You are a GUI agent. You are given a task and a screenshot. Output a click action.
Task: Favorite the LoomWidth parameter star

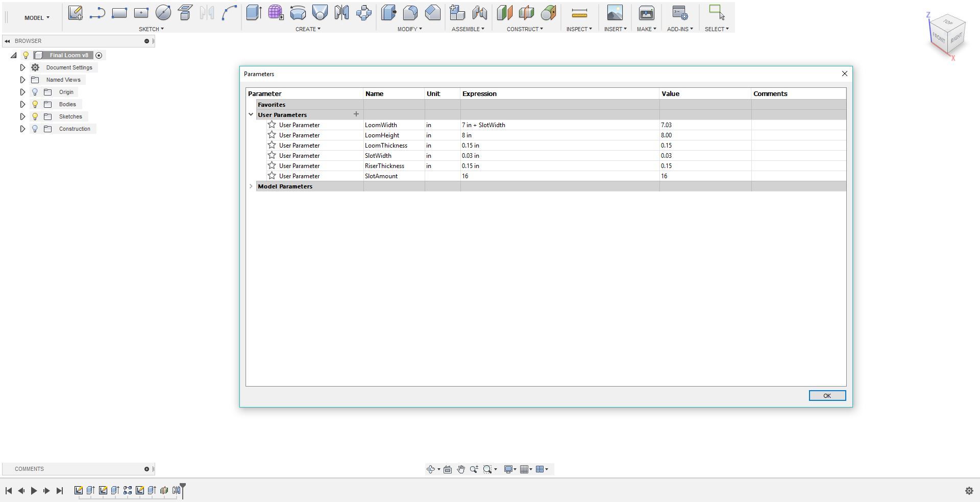point(272,125)
